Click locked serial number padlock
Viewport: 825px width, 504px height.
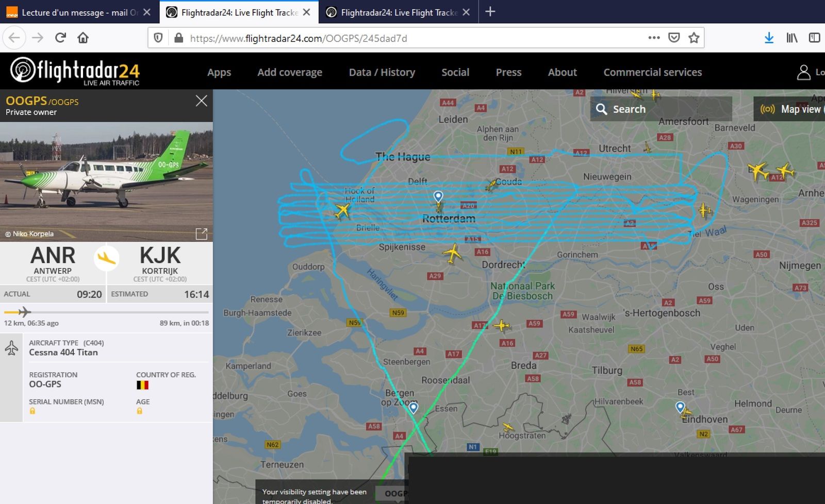pos(32,411)
